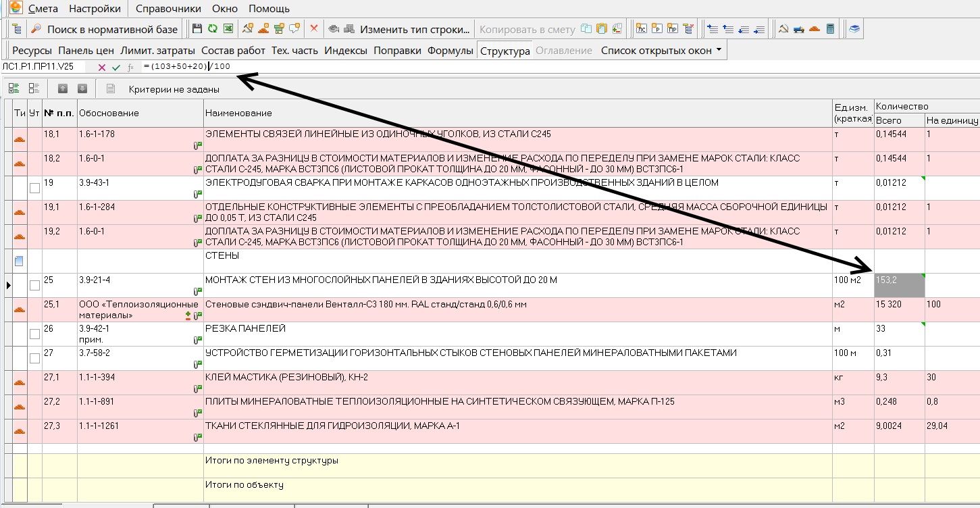
Task: Click the code 3.9-21-4 cell
Action: point(140,286)
